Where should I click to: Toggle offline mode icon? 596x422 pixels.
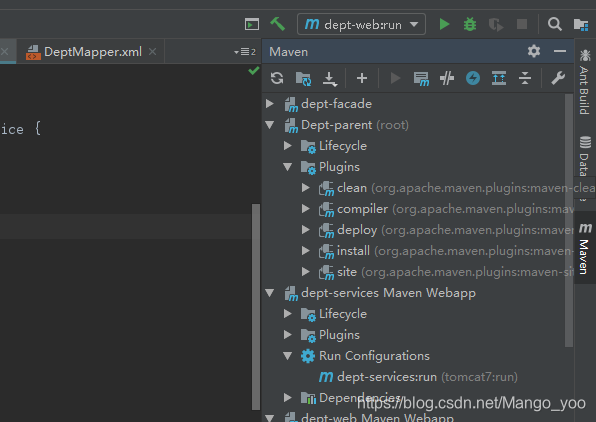pyautogui.click(x=447, y=78)
